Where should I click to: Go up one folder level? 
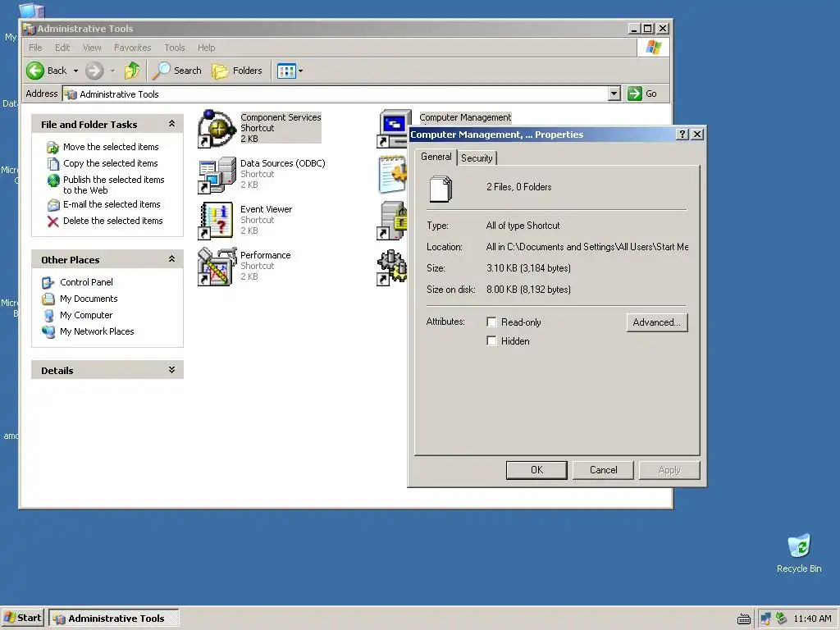132,71
